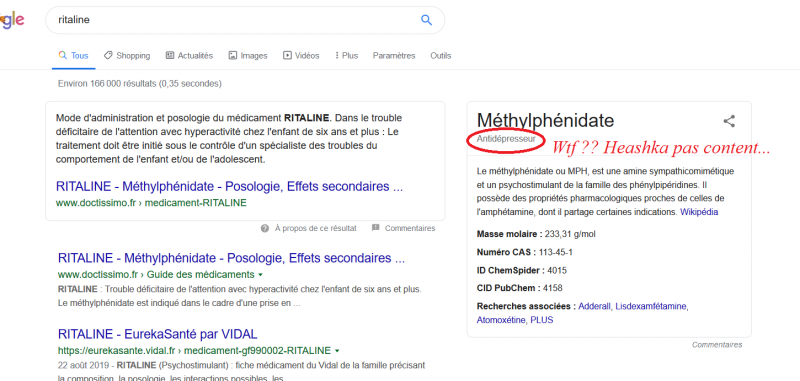Image resolution: width=800 pixels, height=381 pixels.
Task: Click Commentaires under the featured snippet
Action: coord(410,228)
